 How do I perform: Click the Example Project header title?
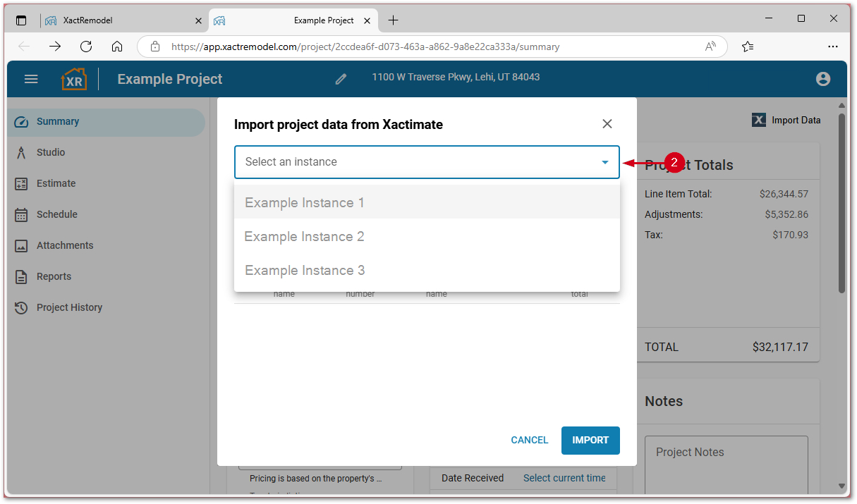coord(170,79)
